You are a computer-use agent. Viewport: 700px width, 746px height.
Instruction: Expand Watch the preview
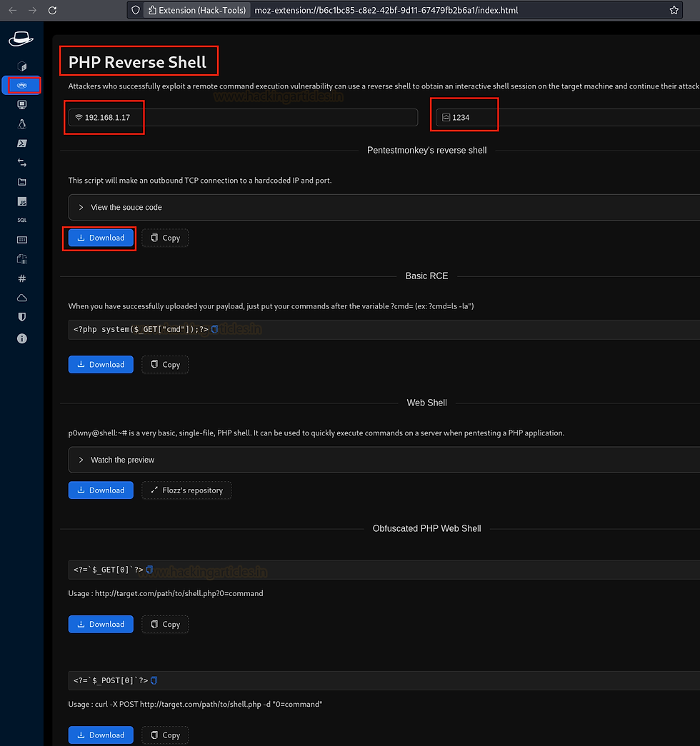384,460
